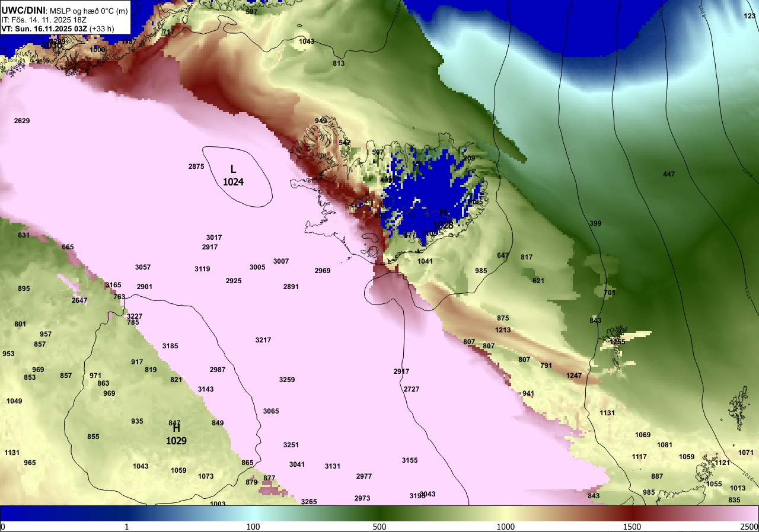
Task: Click the height value 1081
Action: tap(665, 445)
